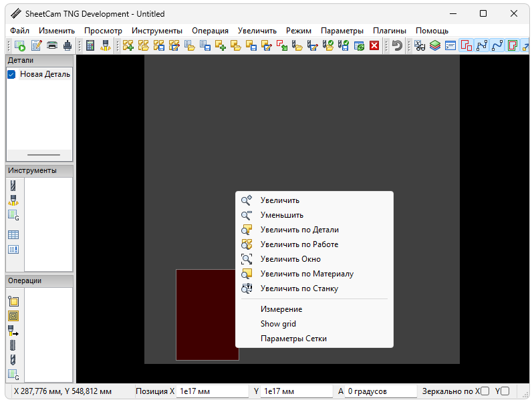The width and height of the screenshot is (532, 402).
Task: Click the console window icon in toolbar
Action: (450, 45)
